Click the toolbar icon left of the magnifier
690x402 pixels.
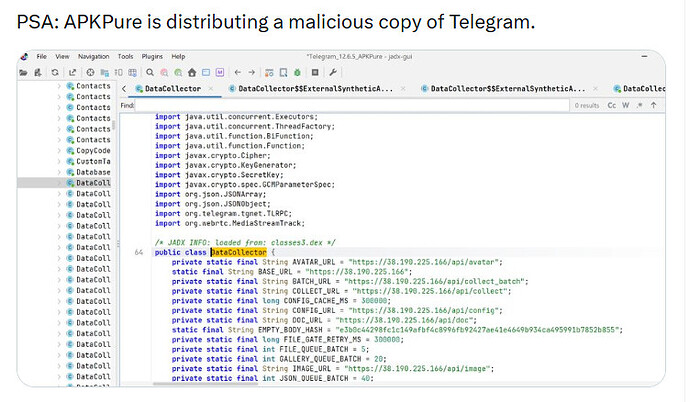coord(132,73)
